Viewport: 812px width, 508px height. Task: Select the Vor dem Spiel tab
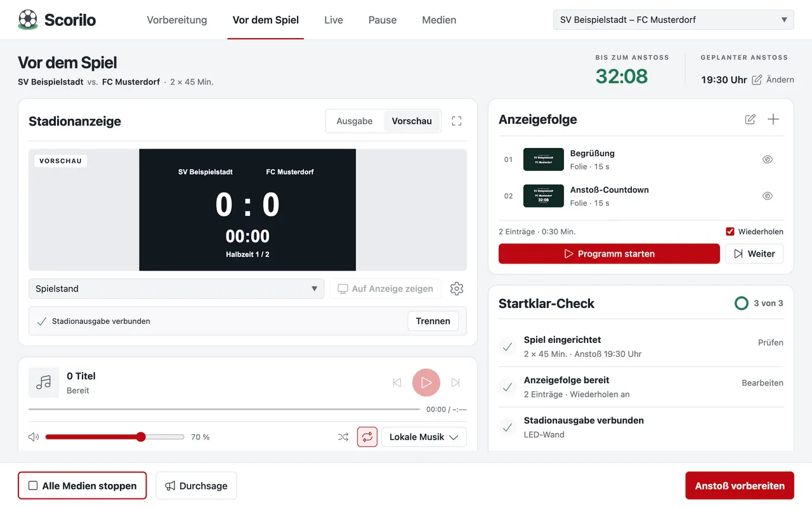point(266,20)
